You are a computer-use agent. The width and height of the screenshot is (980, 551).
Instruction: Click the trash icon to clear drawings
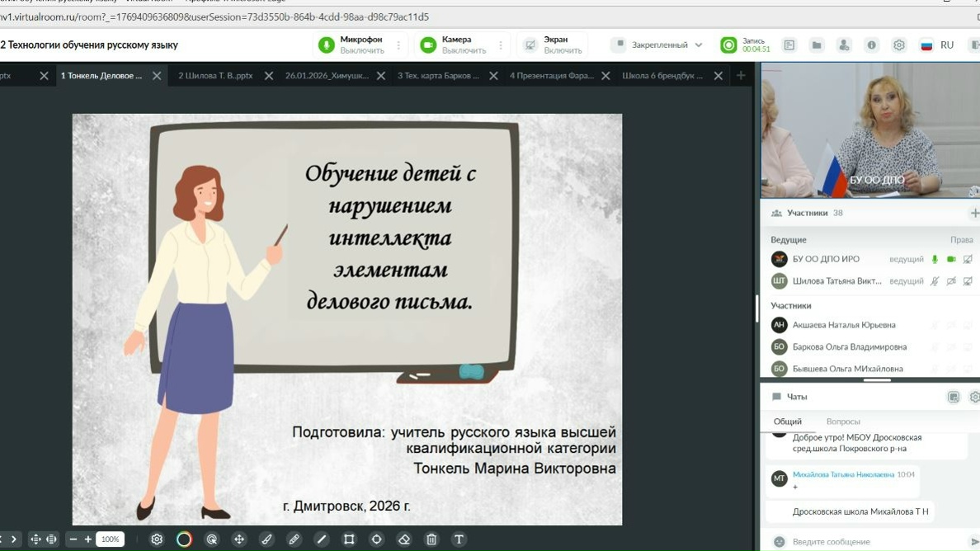pos(431,539)
